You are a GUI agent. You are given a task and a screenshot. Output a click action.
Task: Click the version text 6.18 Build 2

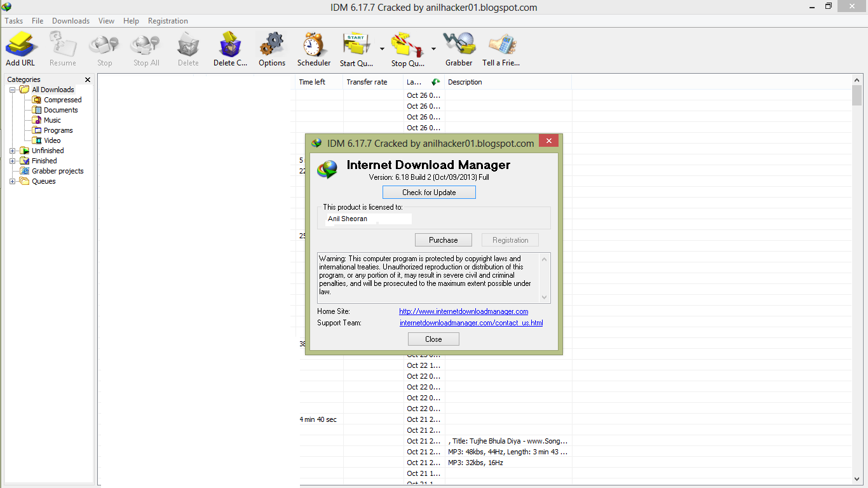coord(429,177)
